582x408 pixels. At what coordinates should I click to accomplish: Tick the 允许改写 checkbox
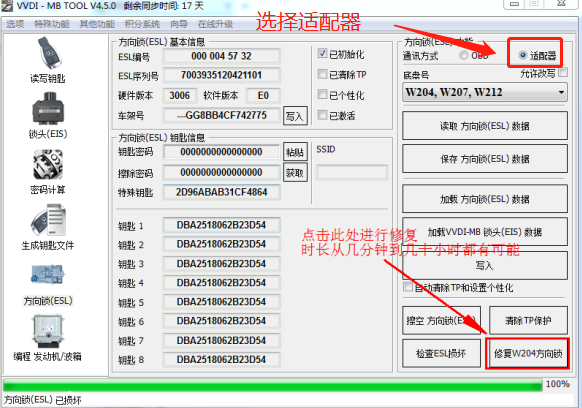tap(563, 72)
